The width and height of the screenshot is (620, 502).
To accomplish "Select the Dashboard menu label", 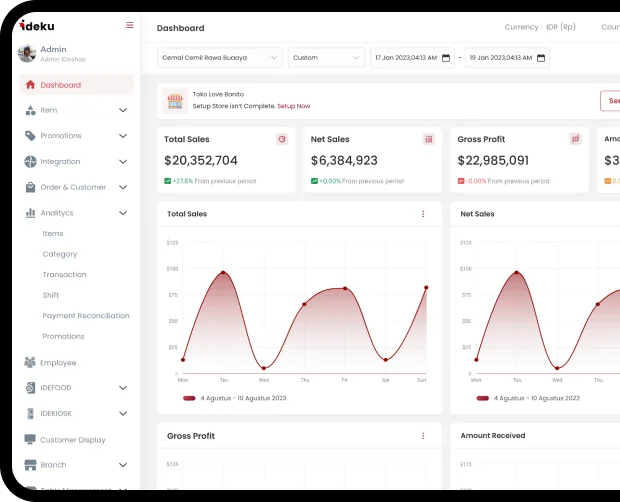I will [x=60, y=85].
